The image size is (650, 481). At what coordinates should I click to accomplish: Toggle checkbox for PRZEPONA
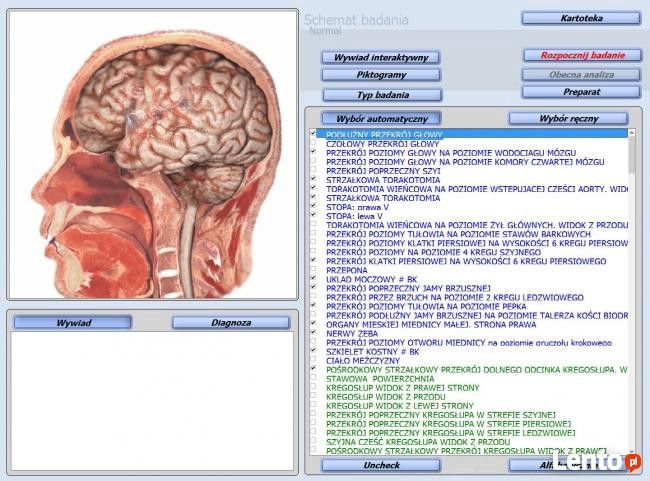click(313, 270)
